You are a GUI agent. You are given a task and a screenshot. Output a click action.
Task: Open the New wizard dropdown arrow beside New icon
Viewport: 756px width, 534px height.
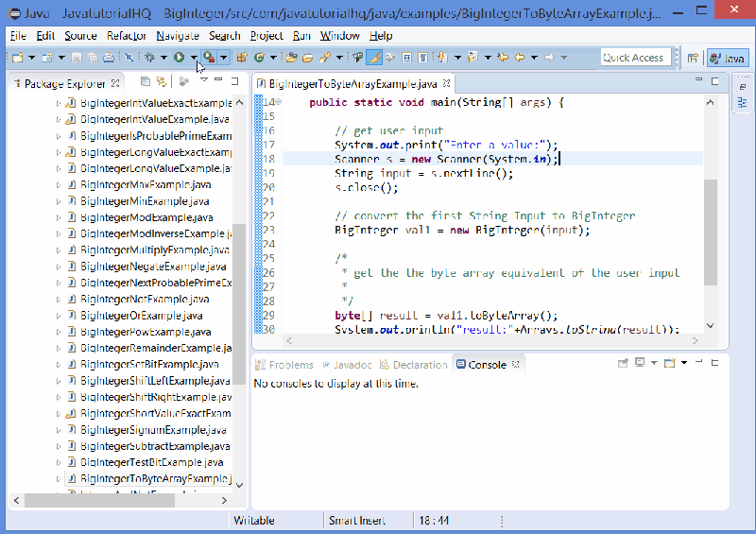[x=32, y=58]
